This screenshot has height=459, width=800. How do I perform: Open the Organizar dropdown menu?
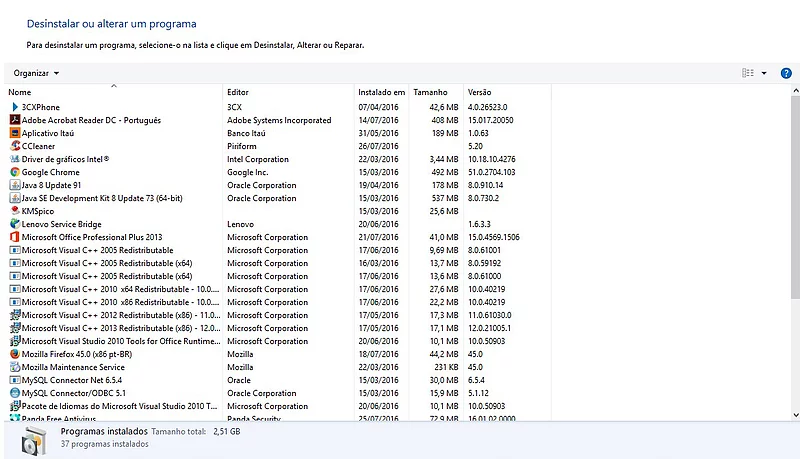pyautogui.click(x=36, y=73)
